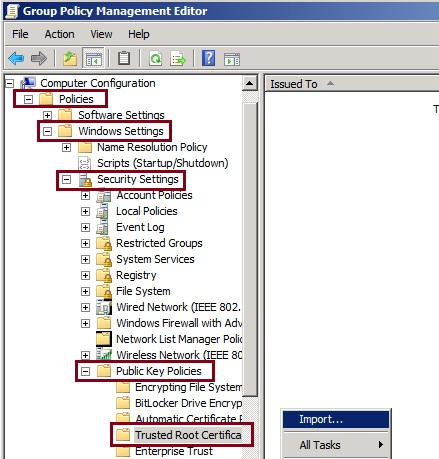Go up one level with folder icon
Viewport: 439px width, 459px height.
[70, 59]
